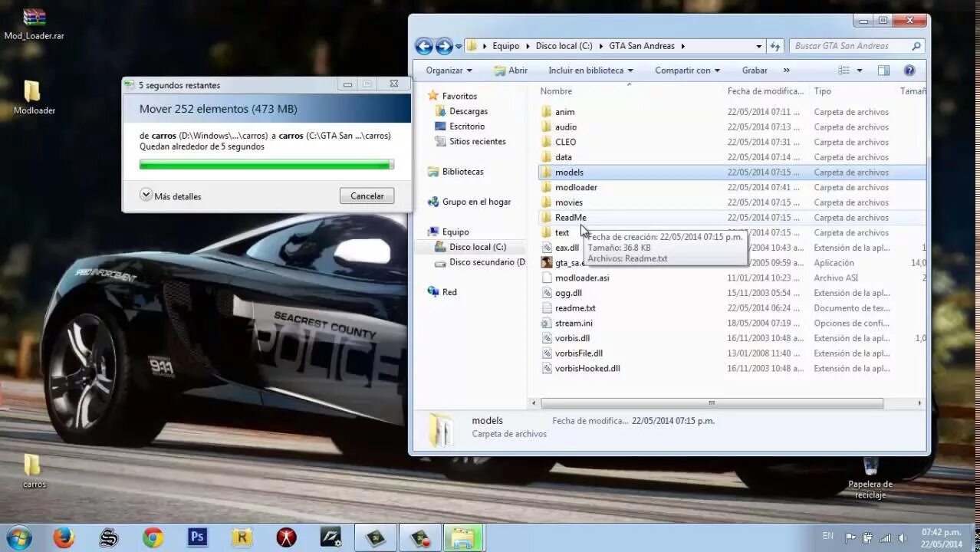Screen dimensions: 980x552
Task: Launch Firefox from the taskbar
Action: (64, 537)
